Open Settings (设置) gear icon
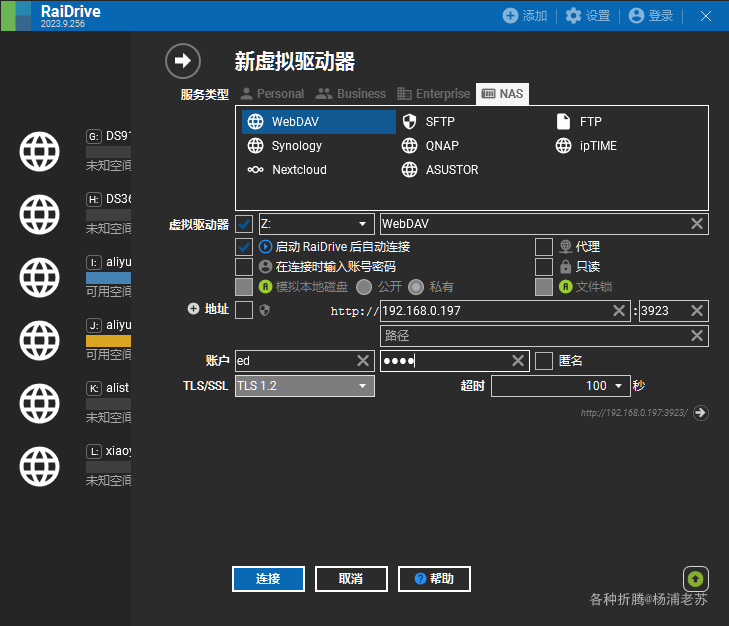 573,15
